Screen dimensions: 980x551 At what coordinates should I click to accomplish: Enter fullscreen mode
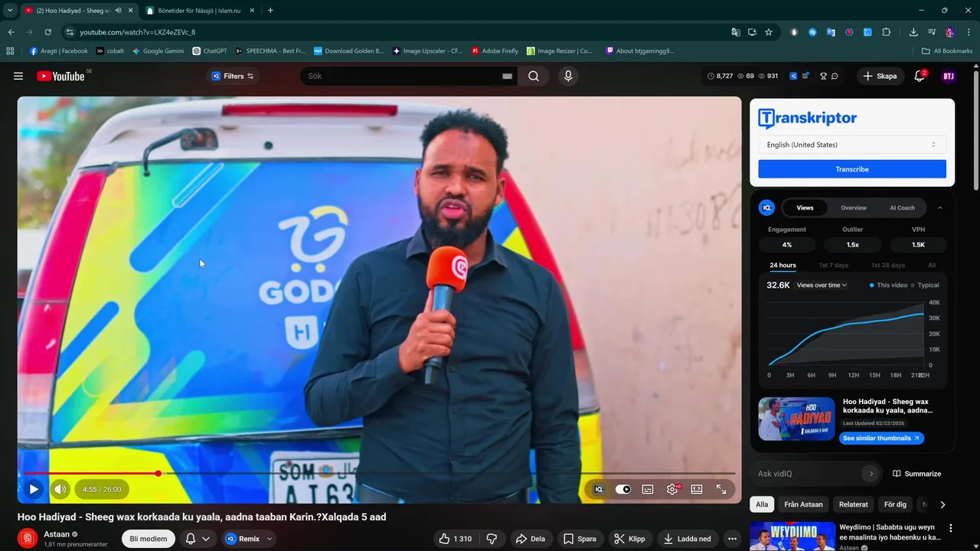[721, 489]
